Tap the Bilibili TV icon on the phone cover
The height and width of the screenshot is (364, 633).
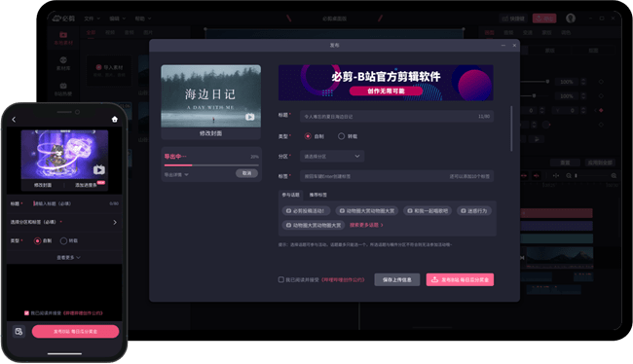[99, 169]
